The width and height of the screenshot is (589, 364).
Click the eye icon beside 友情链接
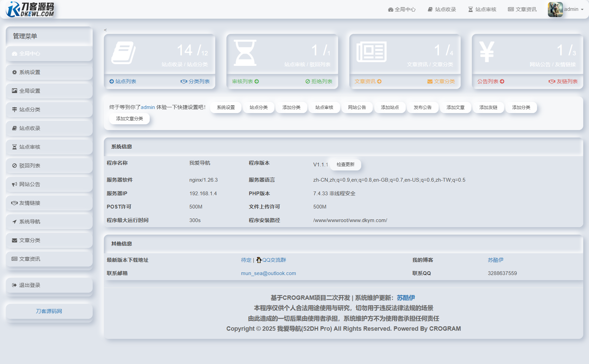(x=14, y=203)
